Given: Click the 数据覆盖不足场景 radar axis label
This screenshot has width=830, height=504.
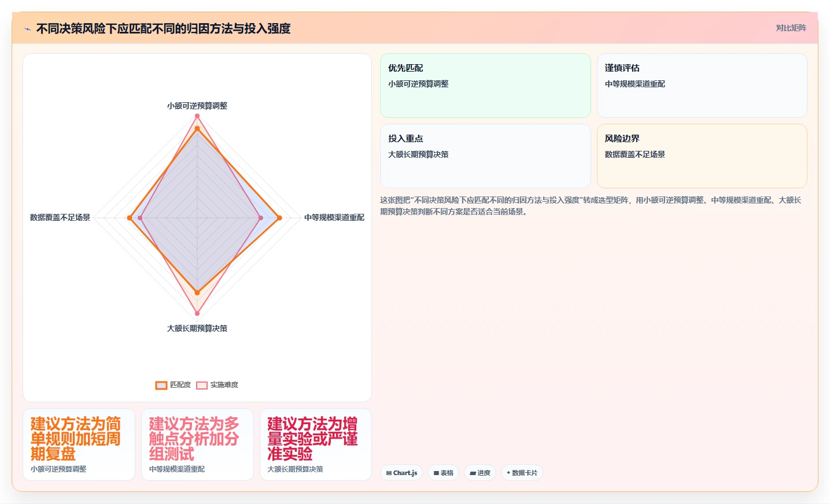Looking at the screenshot, I should coord(60,217).
